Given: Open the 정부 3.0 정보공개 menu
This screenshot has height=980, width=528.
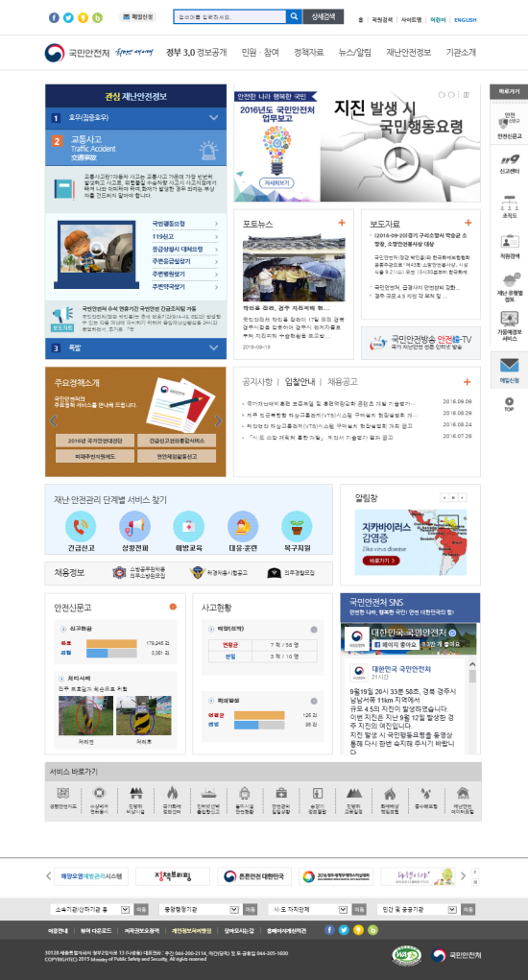Looking at the screenshot, I should coord(196,53).
